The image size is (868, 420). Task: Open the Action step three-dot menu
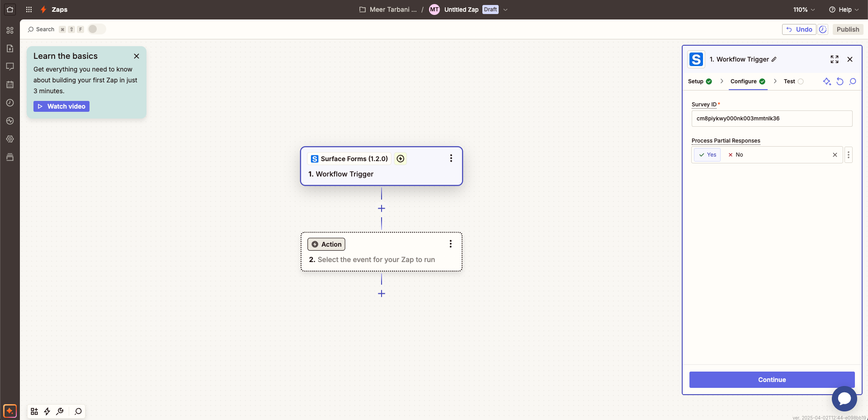(x=450, y=244)
